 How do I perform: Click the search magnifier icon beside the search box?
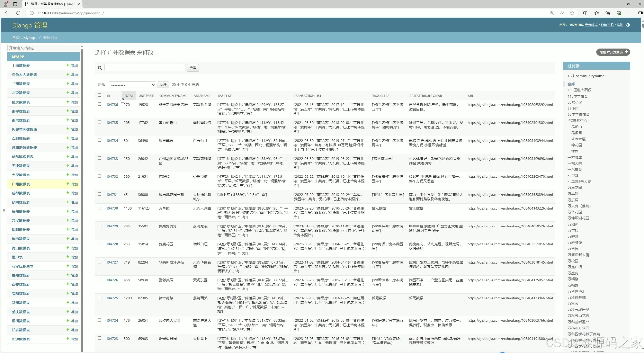[100, 68]
